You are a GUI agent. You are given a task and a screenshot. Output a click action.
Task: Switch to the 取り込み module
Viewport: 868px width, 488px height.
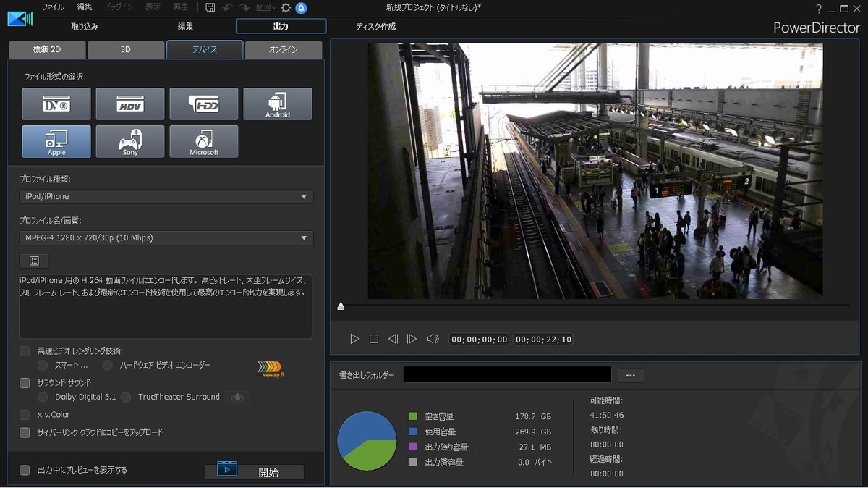[85, 27]
